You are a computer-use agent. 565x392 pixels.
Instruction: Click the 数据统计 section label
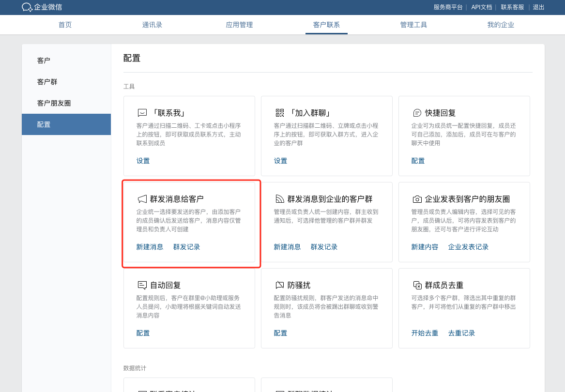click(x=135, y=368)
